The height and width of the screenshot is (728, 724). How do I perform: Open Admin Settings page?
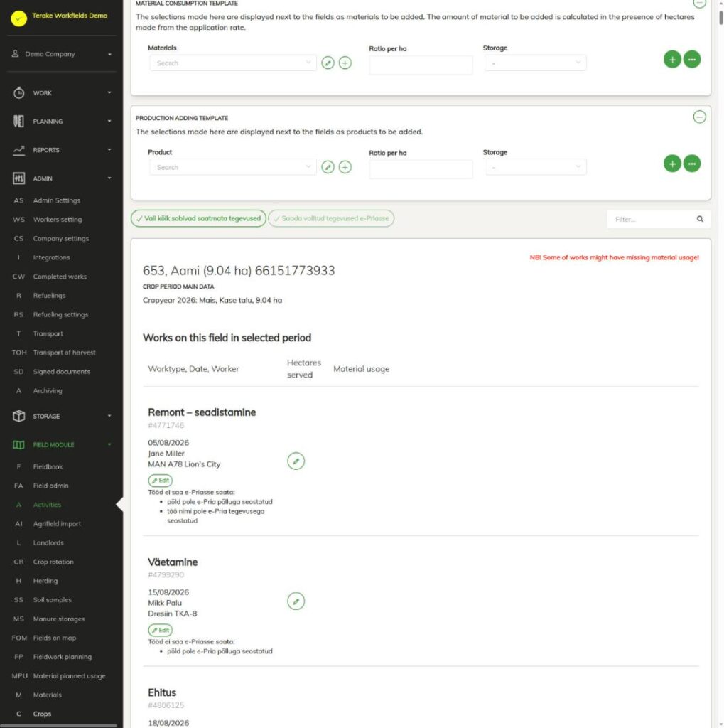tap(57, 200)
